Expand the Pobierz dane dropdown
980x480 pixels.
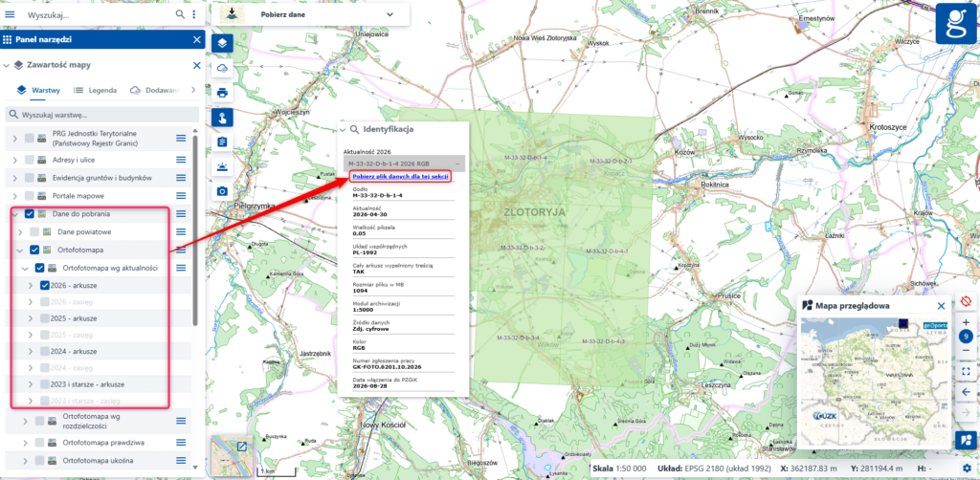390,14
